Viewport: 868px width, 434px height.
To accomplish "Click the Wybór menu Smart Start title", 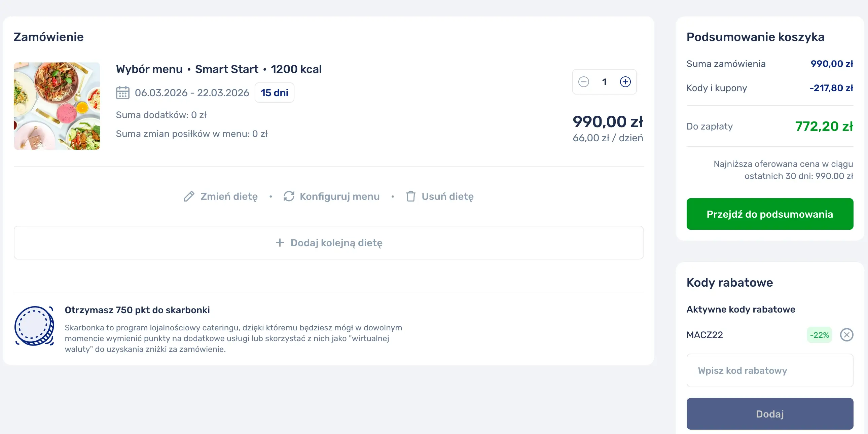I will click(x=219, y=69).
